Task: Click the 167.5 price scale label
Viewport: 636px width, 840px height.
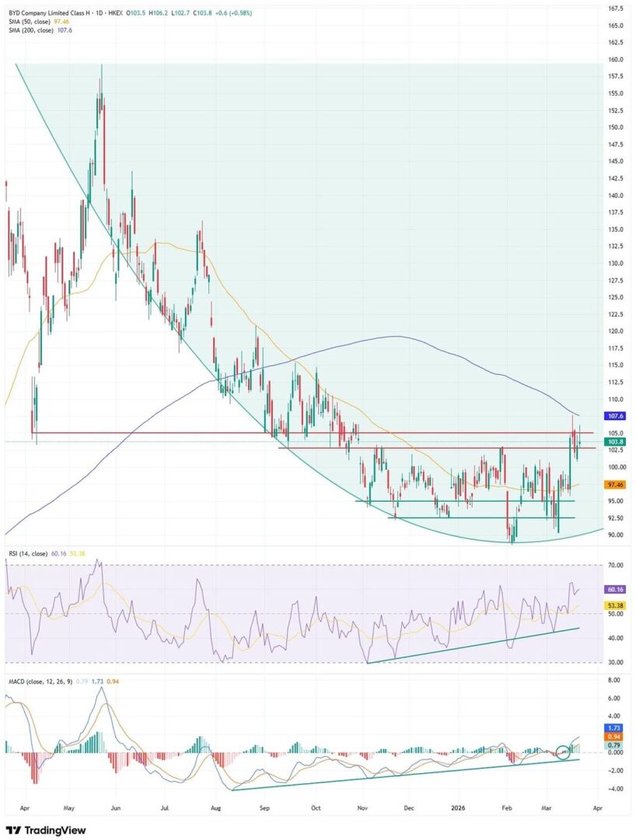Action: (x=617, y=9)
